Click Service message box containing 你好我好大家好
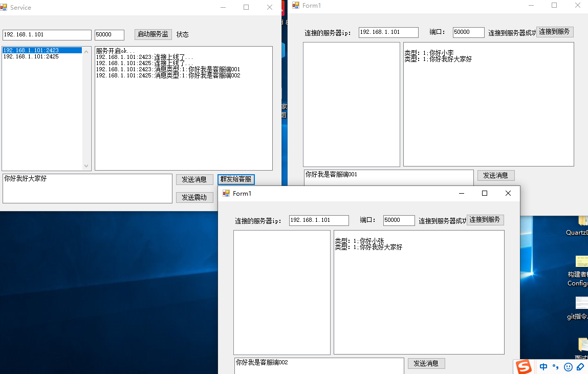Viewport: 588px width, 374px height. point(88,189)
